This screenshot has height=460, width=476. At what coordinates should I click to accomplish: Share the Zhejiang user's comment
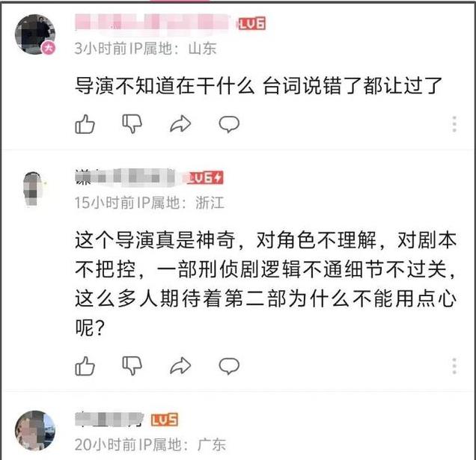[x=180, y=366]
